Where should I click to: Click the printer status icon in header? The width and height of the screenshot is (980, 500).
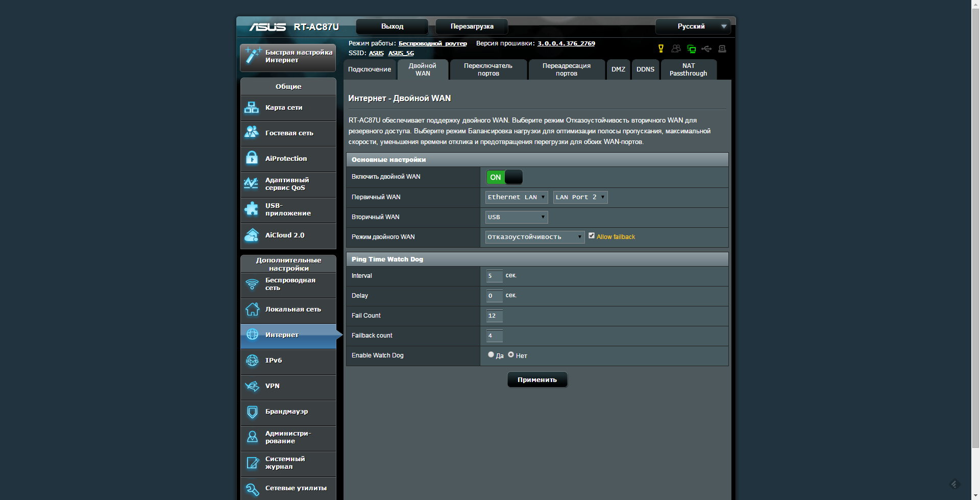click(722, 49)
